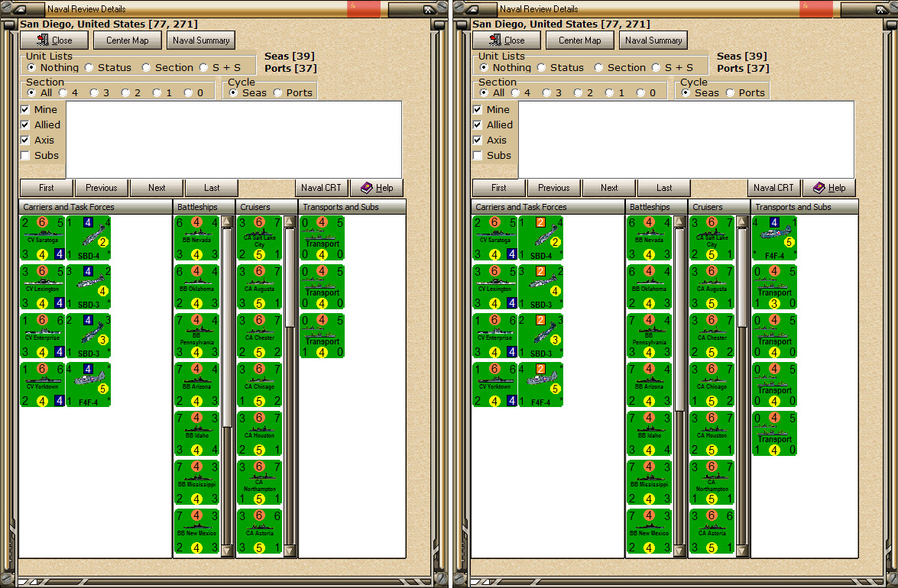Select CA Chicago counter in right window
The image size is (898, 588).
[x=712, y=384]
